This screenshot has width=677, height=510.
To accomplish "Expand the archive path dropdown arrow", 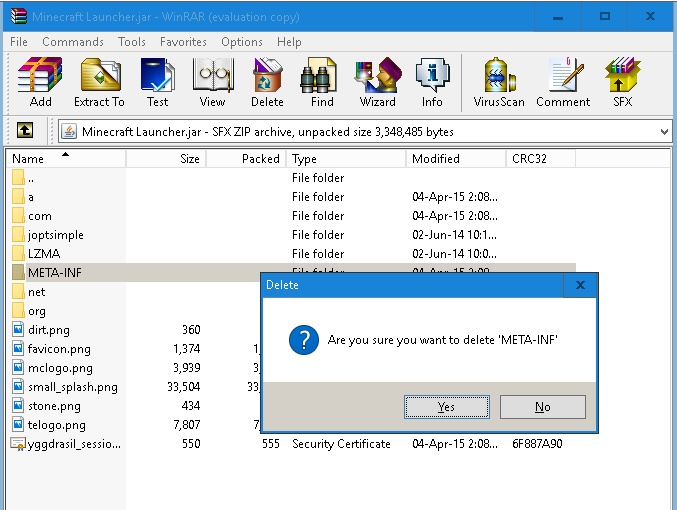I will [x=664, y=132].
